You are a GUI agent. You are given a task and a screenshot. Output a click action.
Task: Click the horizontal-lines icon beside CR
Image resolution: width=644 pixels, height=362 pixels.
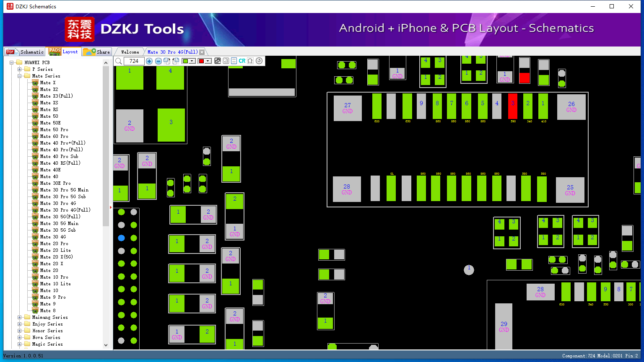coord(234,61)
